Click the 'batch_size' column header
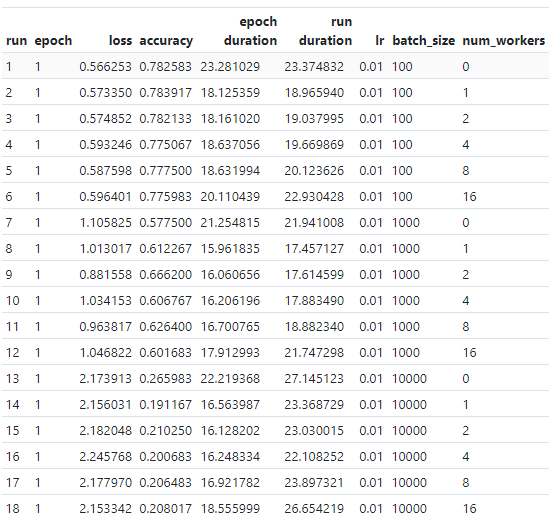 [424, 41]
